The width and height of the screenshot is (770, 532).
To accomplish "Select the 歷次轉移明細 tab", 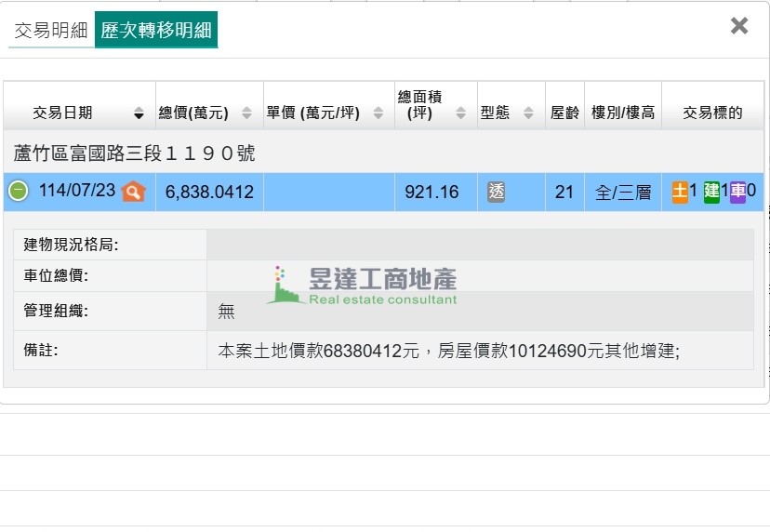I will (156, 31).
